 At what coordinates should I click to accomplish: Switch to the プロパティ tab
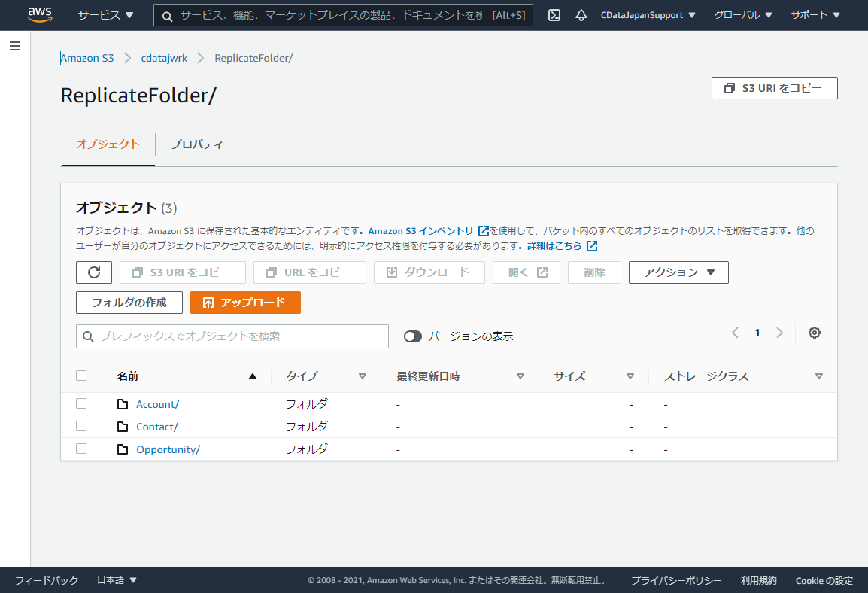196,144
